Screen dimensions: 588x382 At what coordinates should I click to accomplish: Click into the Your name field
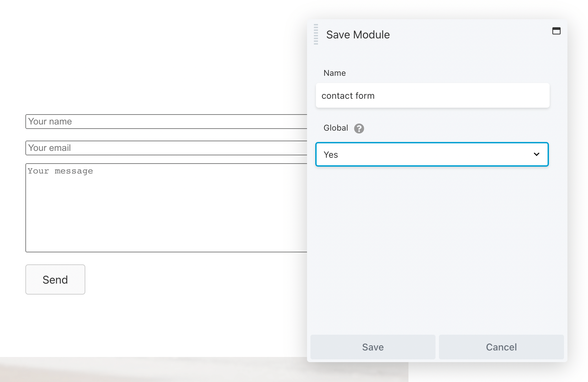click(164, 122)
